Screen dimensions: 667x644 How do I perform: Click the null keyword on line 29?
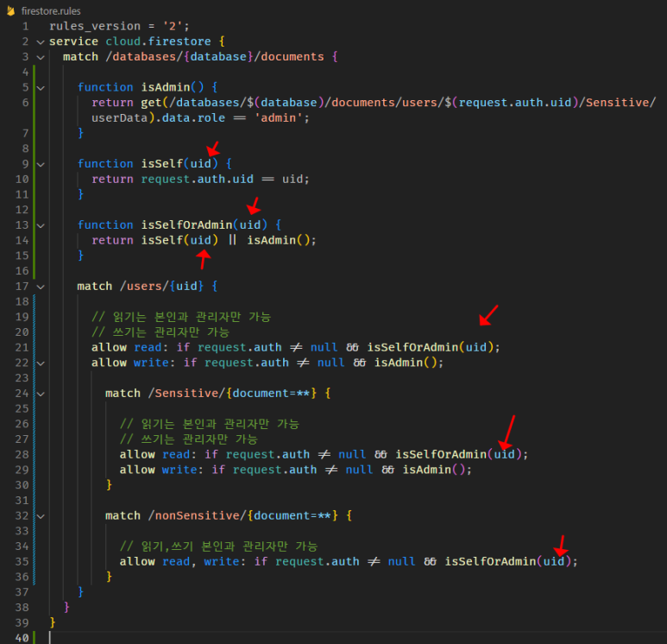[359, 470]
